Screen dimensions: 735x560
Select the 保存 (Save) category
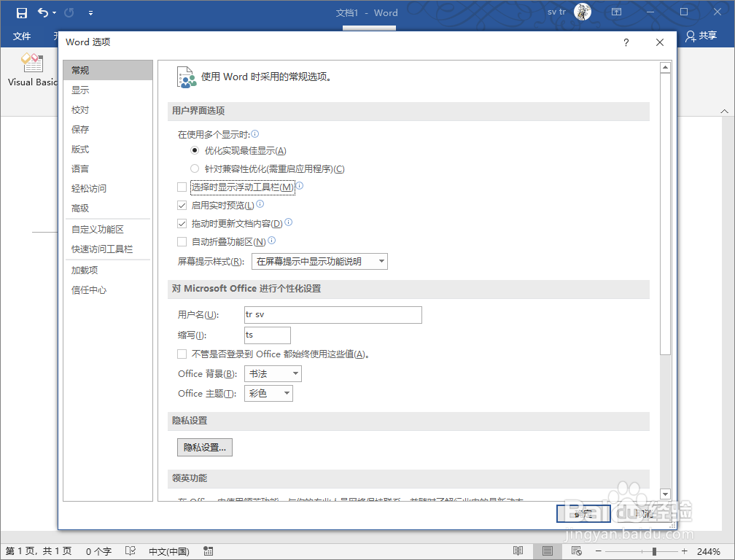click(108, 129)
